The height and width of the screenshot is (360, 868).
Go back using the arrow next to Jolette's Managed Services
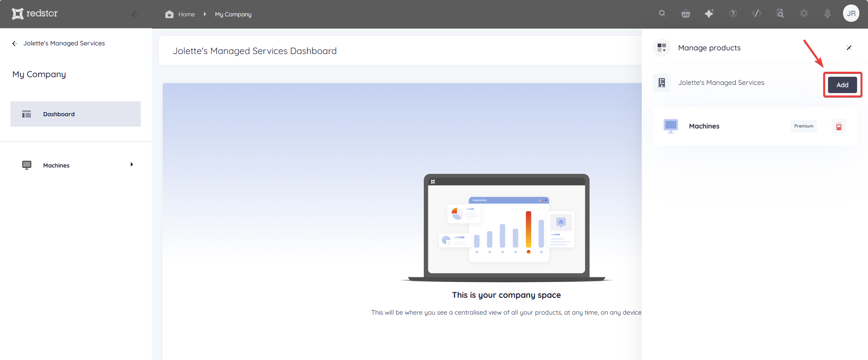(15, 43)
